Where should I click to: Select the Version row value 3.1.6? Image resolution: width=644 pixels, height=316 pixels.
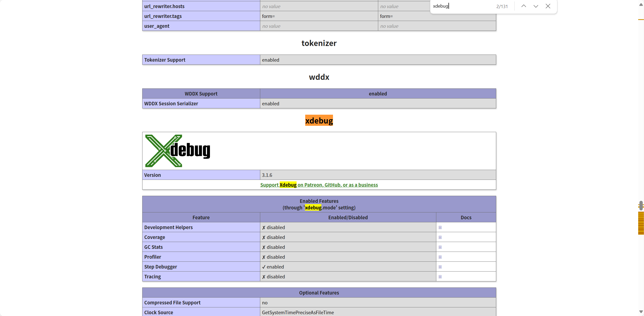point(267,175)
